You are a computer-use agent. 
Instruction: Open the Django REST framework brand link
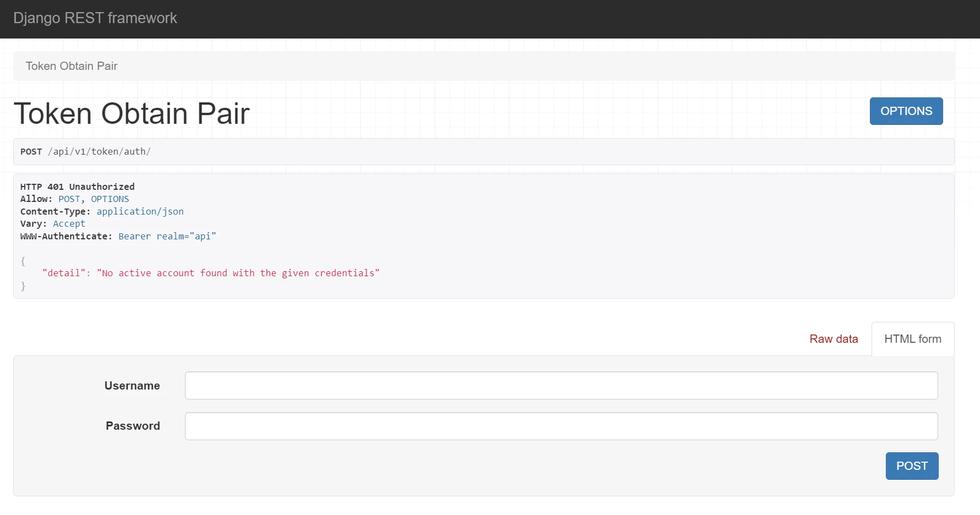pyautogui.click(x=95, y=18)
